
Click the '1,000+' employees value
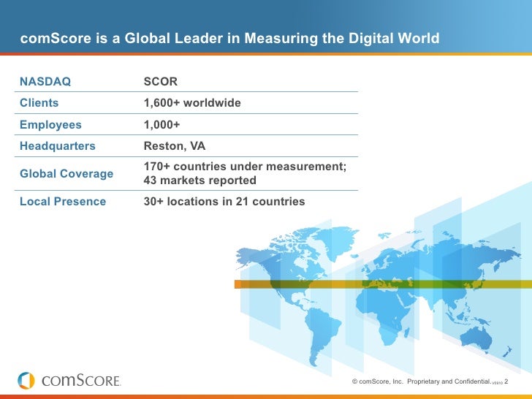click(x=161, y=124)
